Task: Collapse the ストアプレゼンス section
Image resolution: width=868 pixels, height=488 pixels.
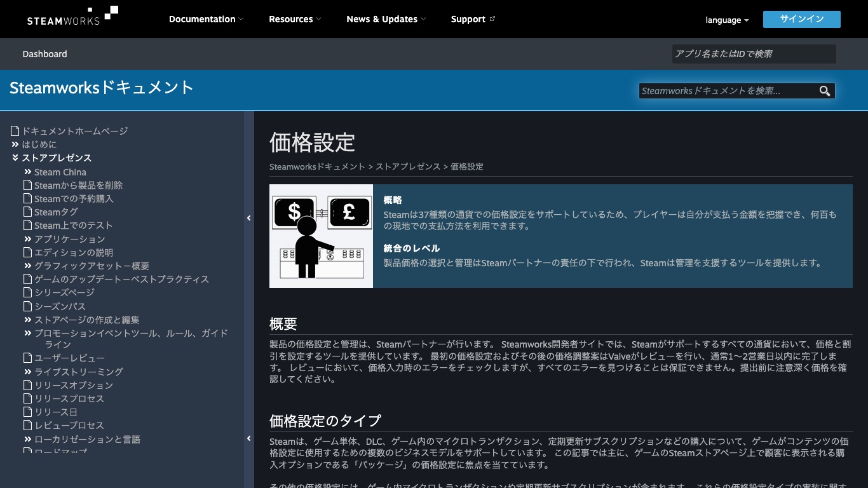Action: click(15, 158)
